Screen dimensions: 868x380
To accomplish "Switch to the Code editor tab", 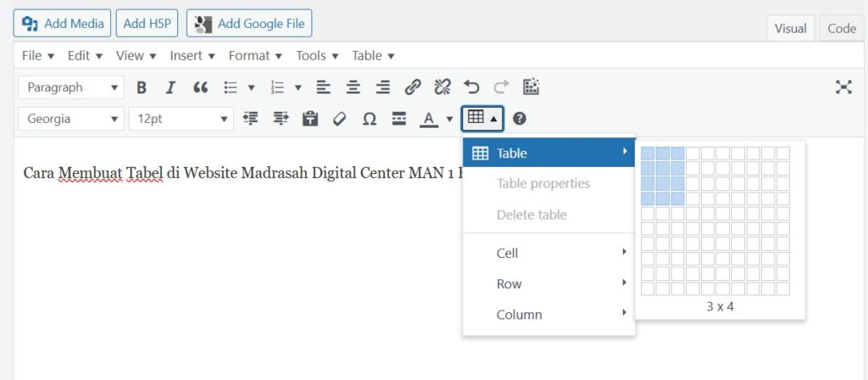I will pyautogui.click(x=841, y=28).
